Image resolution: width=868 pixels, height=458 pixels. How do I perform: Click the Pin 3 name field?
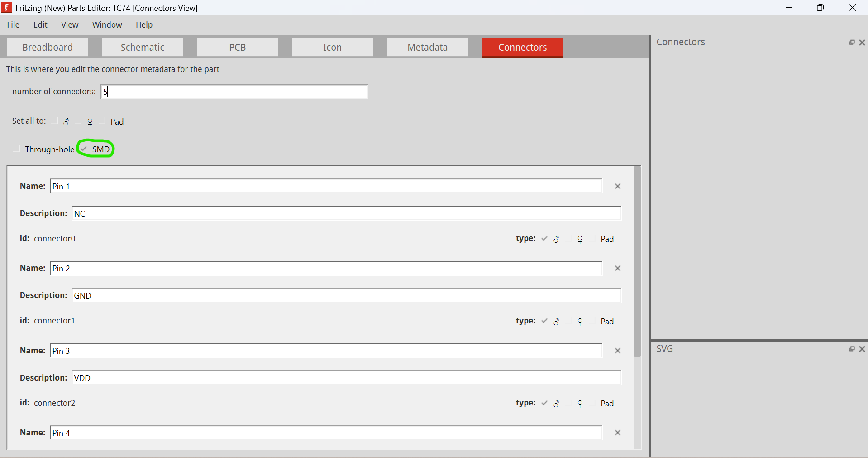pos(326,351)
